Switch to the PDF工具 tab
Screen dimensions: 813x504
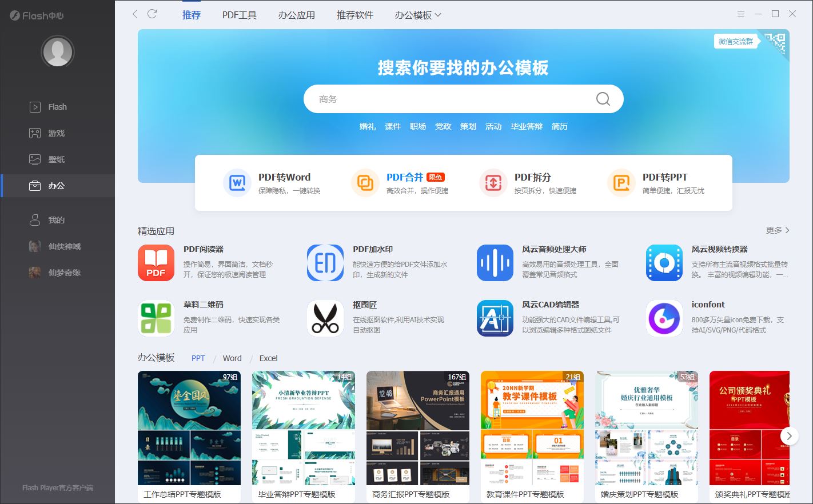(x=239, y=16)
